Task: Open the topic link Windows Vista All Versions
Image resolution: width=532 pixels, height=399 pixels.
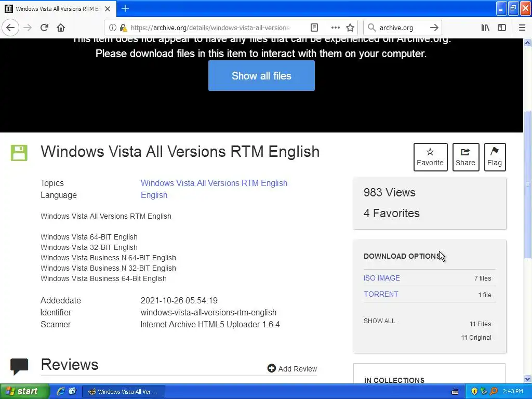Action: [x=214, y=183]
